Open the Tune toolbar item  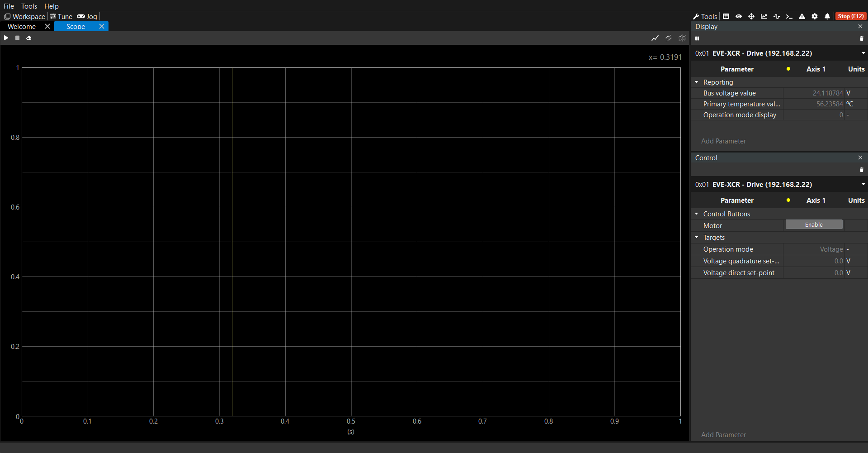[x=61, y=16]
